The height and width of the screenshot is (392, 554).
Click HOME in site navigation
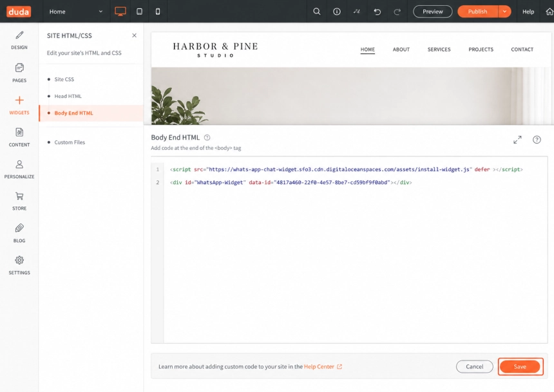(x=367, y=50)
